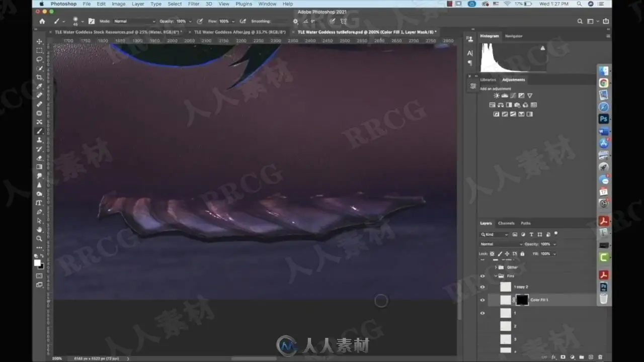Select the Move tool

click(39, 41)
